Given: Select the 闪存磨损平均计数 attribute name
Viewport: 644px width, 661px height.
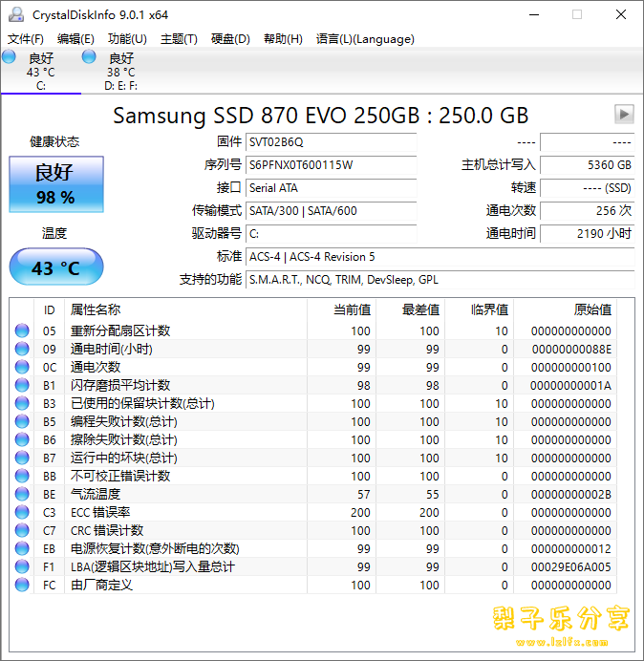Looking at the screenshot, I should pyautogui.click(x=120, y=385).
